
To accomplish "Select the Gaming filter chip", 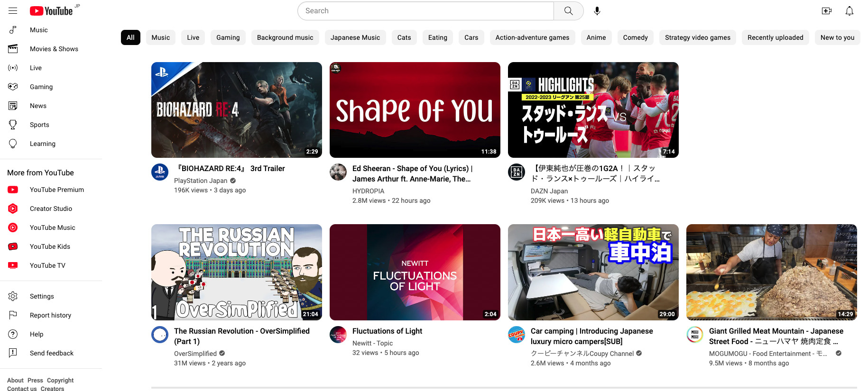I will point(228,37).
